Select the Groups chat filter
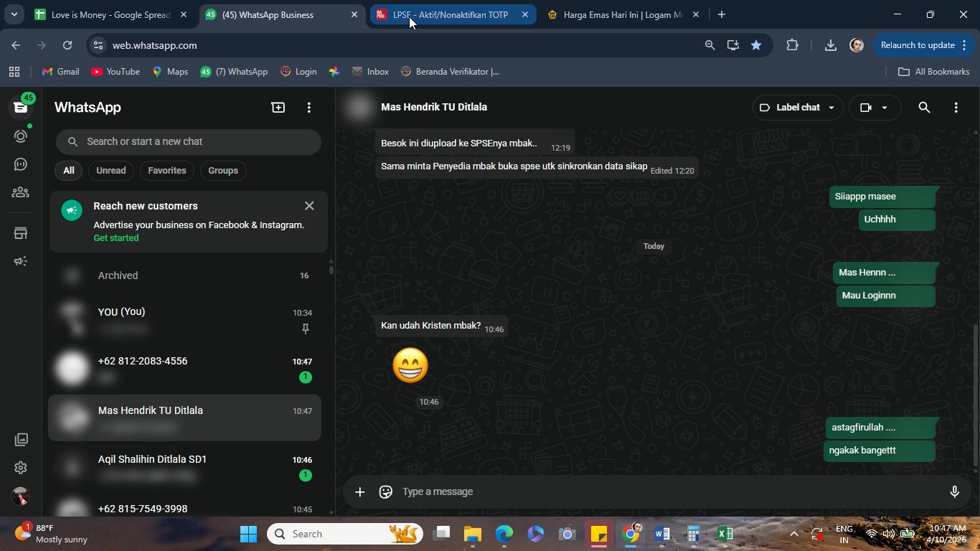This screenshot has height=551, width=980. (223, 171)
